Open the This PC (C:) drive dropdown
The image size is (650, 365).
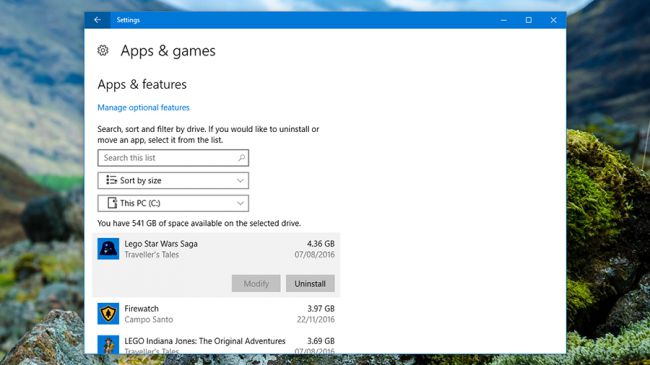point(173,203)
